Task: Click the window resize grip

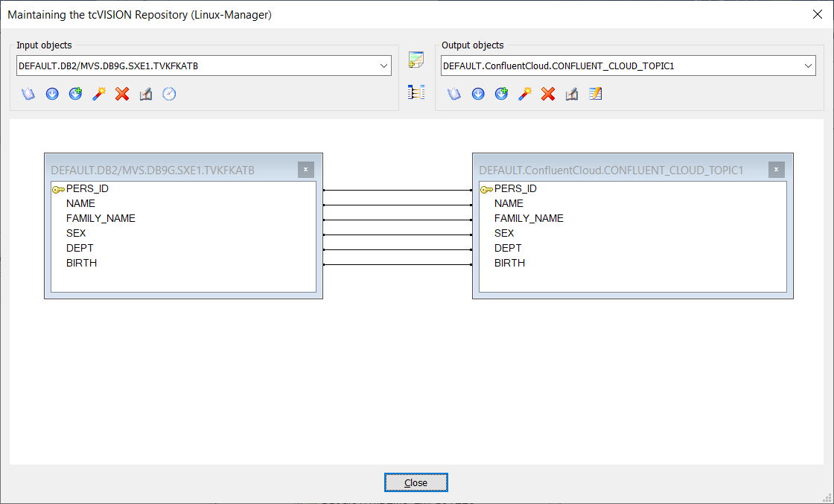Action: [827, 498]
